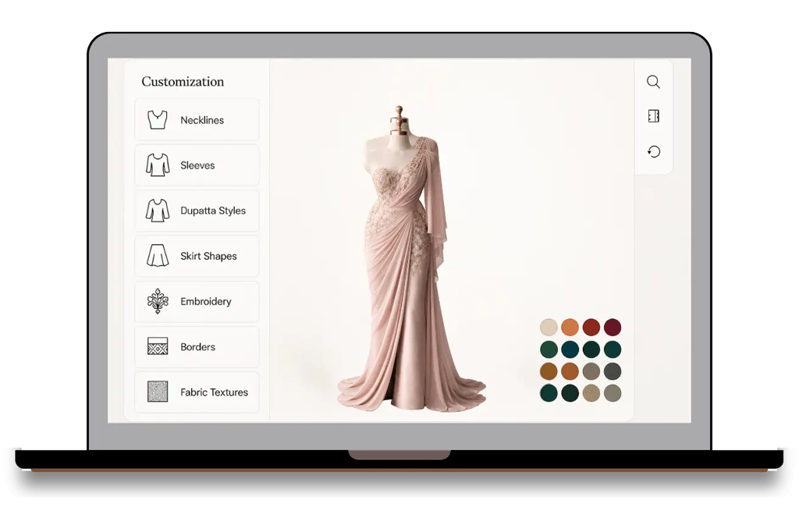Click the Fabric Textures swatch icon
Screen dimensions: 799x532
157,392
